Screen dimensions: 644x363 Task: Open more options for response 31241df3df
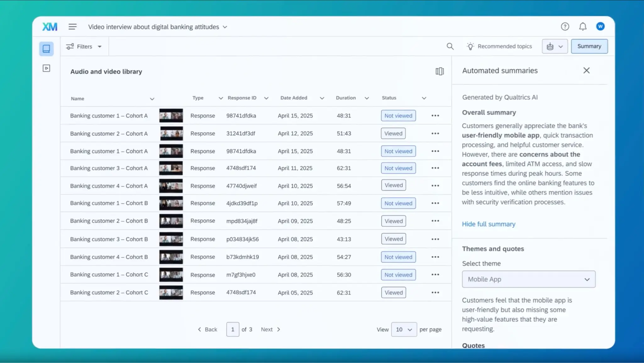point(435,134)
